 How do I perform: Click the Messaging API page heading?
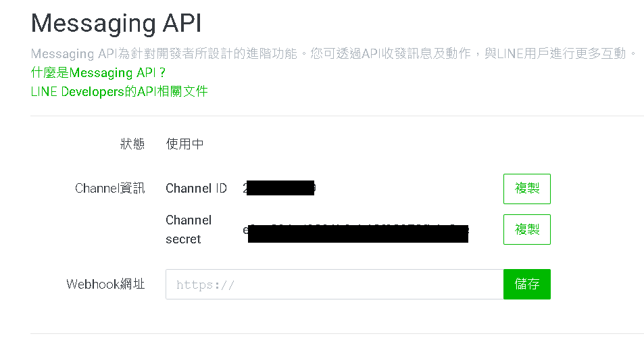[116, 24]
